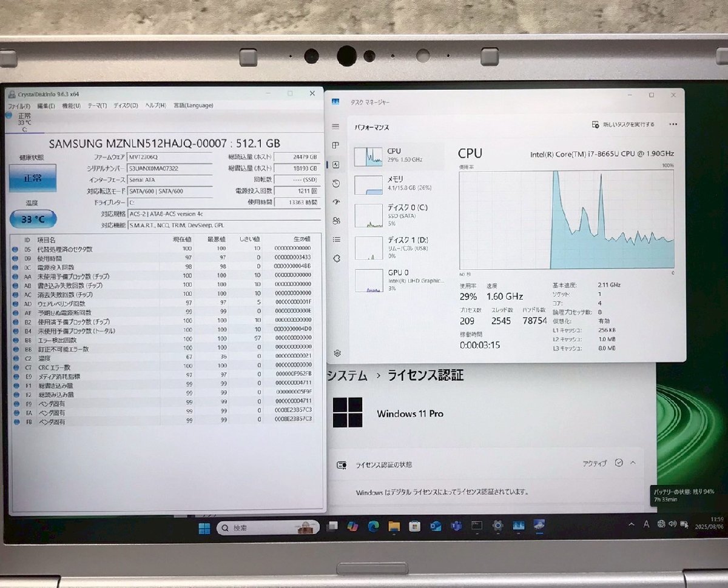Collapse ライセンス認証の状態 section chevron
Viewport: 728px width, 588px height.
(x=633, y=463)
